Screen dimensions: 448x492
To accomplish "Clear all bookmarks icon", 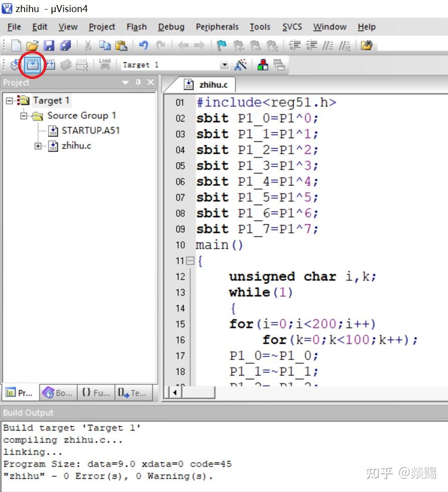I will click(x=272, y=46).
